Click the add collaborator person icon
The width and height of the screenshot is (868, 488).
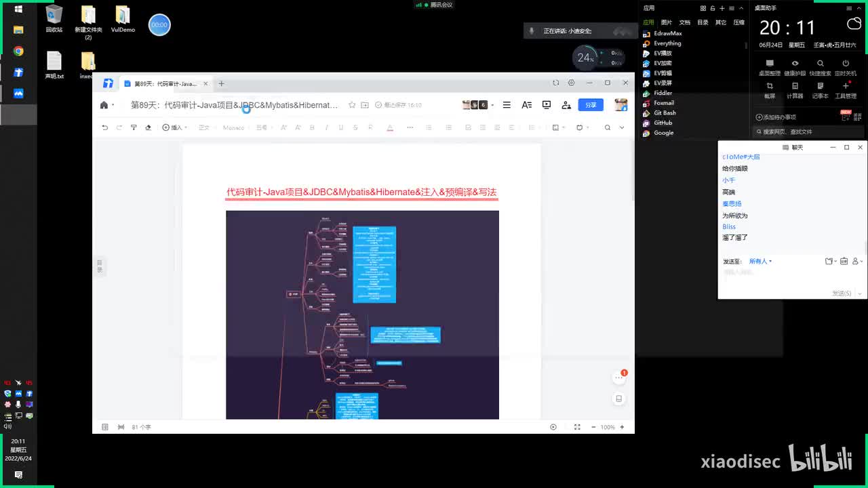(x=566, y=105)
